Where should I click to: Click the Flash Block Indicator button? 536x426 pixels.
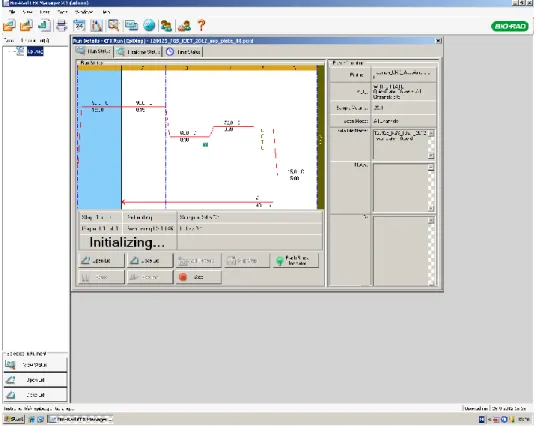pos(296,261)
